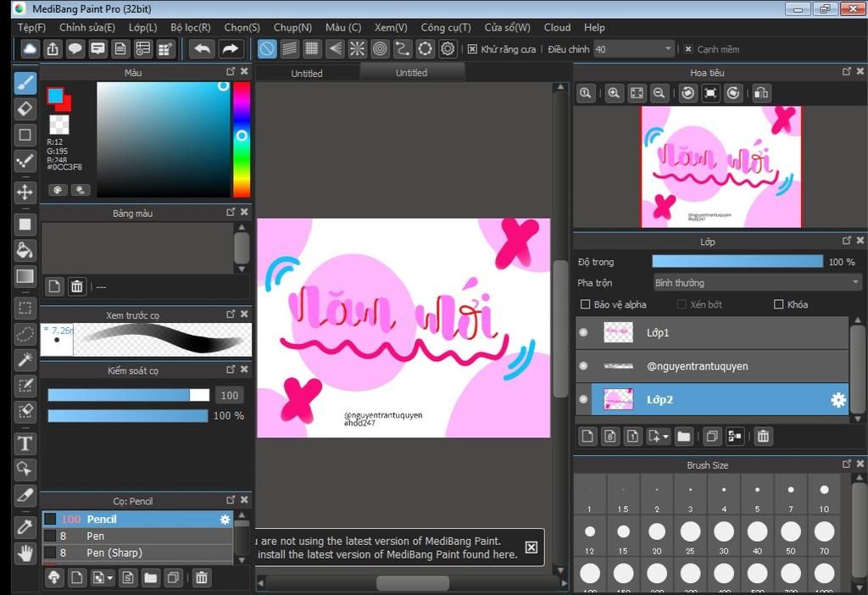
Task: Select the Eraser tool
Action: point(25,108)
